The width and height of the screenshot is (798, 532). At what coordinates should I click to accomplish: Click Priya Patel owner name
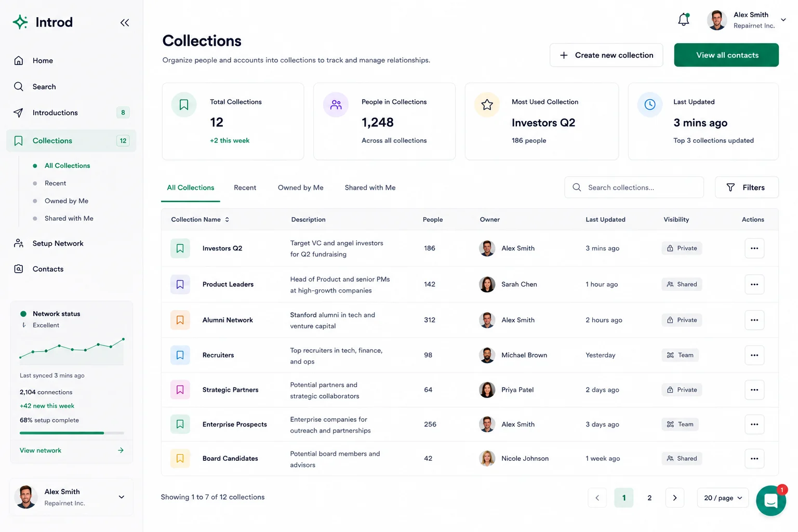pos(517,390)
